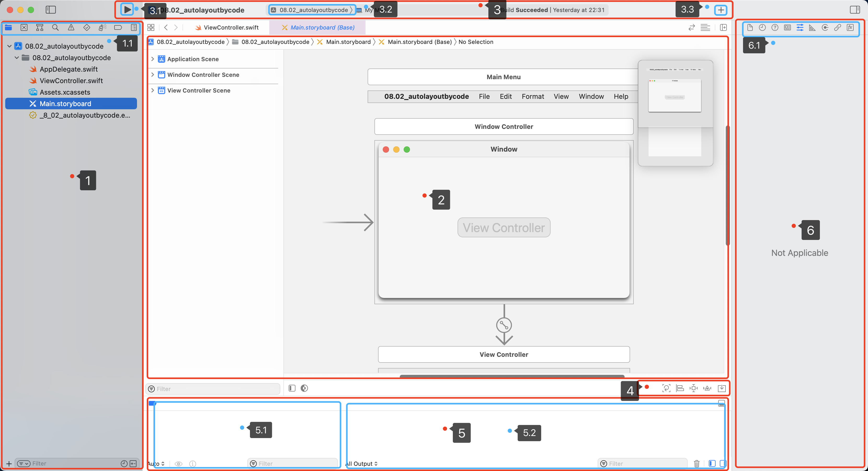Open the Find navigator magnifier icon

55,28
